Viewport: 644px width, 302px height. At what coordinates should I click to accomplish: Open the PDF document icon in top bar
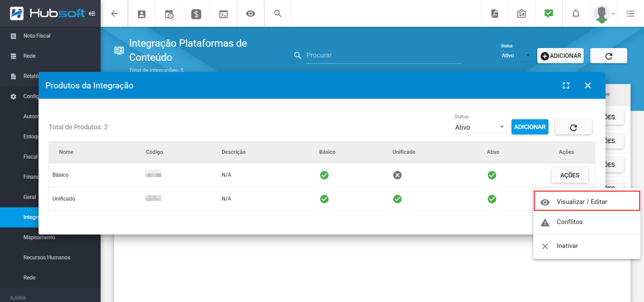(495, 13)
